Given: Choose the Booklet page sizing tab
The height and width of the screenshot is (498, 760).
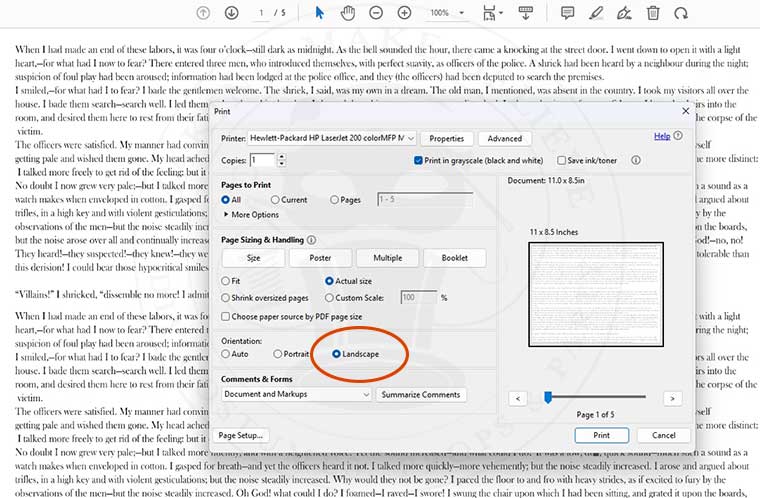Looking at the screenshot, I should pos(455,258).
